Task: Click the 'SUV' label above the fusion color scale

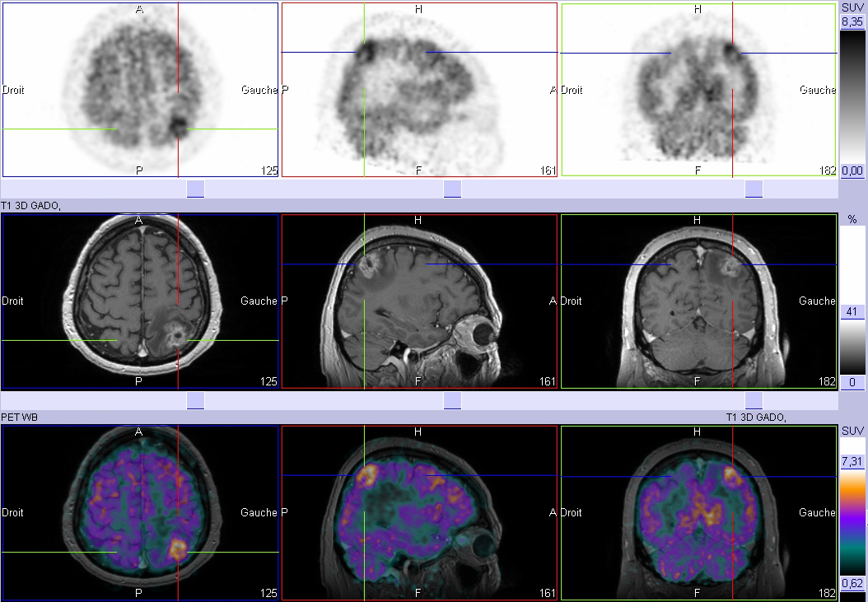Action: pyautogui.click(x=852, y=431)
